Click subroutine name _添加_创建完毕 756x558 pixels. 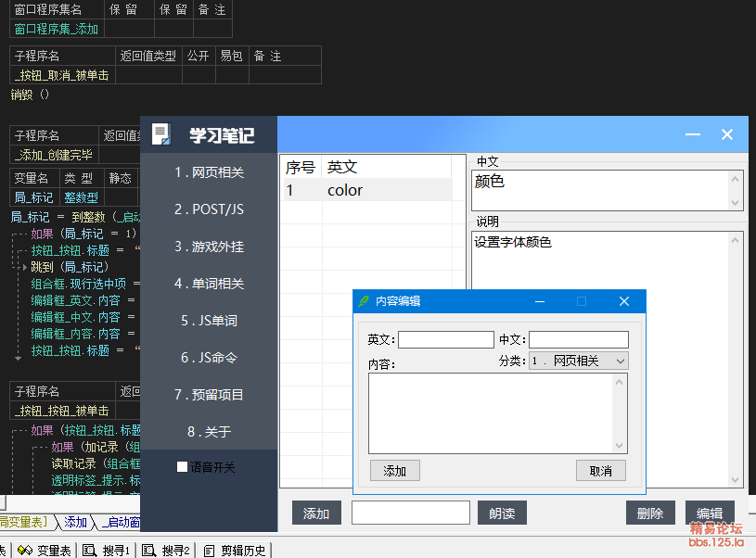pos(54,155)
